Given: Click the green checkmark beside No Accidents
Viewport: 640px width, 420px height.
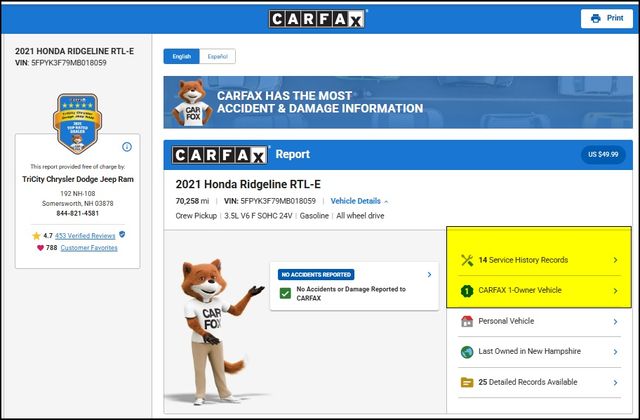Looking at the screenshot, I should [x=285, y=293].
